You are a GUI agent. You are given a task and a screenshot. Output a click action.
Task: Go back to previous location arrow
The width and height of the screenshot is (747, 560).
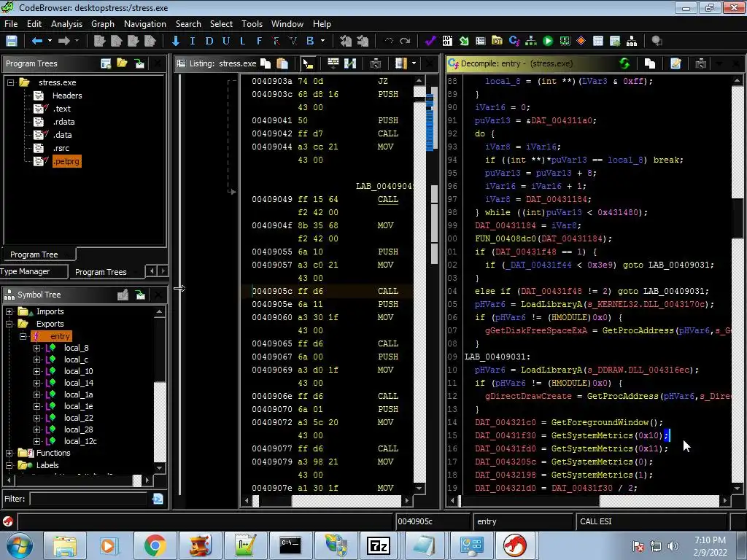pyautogui.click(x=36, y=41)
